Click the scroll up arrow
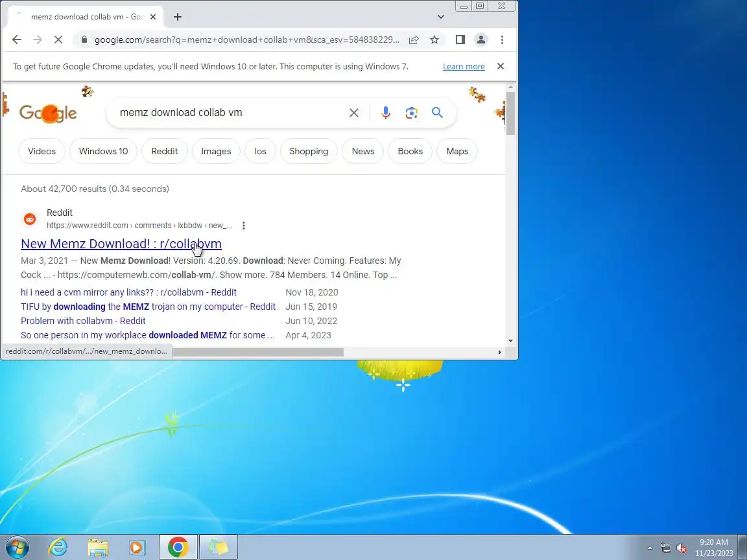This screenshot has width=747, height=560. (x=510, y=87)
